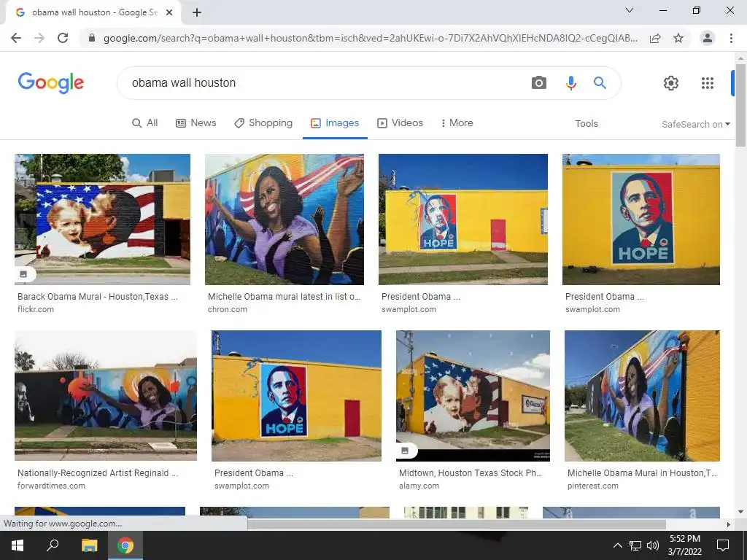Viewport: 747px width, 560px height.
Task: Click the padlock site info icon
Action: pos(92,38)
